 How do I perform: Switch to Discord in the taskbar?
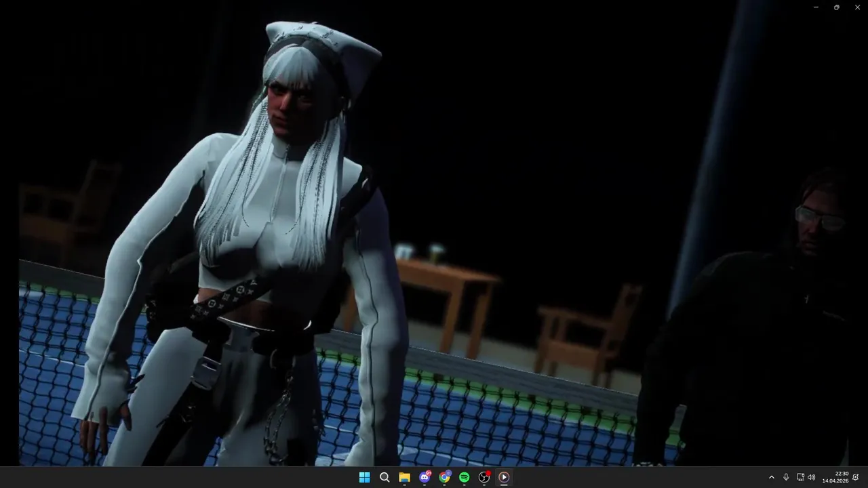pos(425,477)
